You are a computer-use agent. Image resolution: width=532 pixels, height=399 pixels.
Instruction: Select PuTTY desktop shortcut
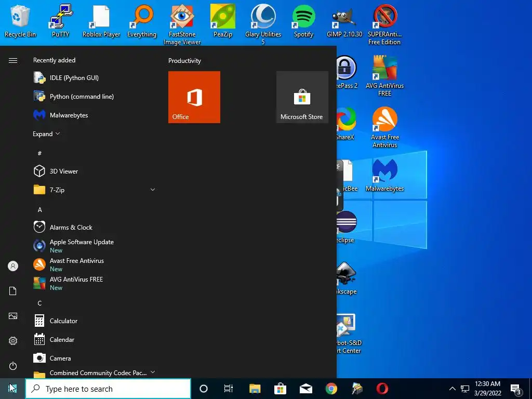pos(60,20)
